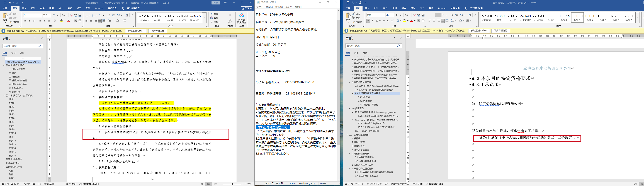Open the font size dropdown showing 小三

pyautogui.click(x=393, y=15)
